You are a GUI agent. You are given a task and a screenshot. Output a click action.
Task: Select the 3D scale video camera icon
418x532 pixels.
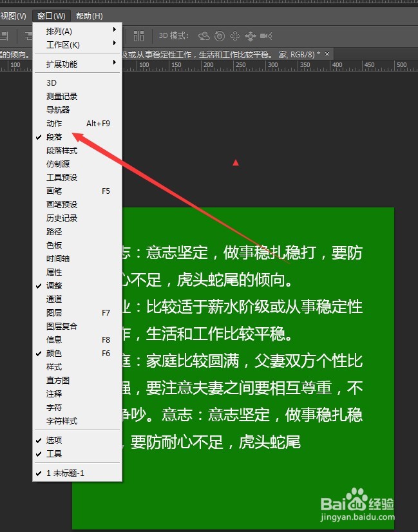click(266, 36)
